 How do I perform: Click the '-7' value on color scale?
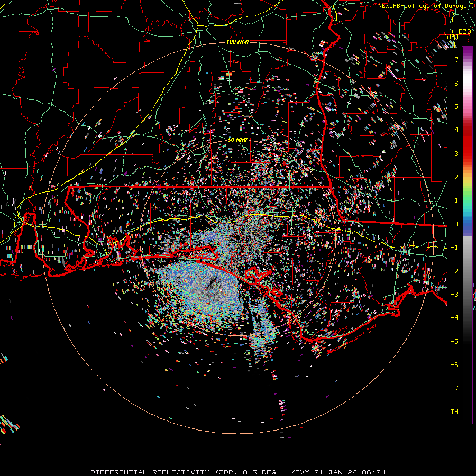[454, 388]
